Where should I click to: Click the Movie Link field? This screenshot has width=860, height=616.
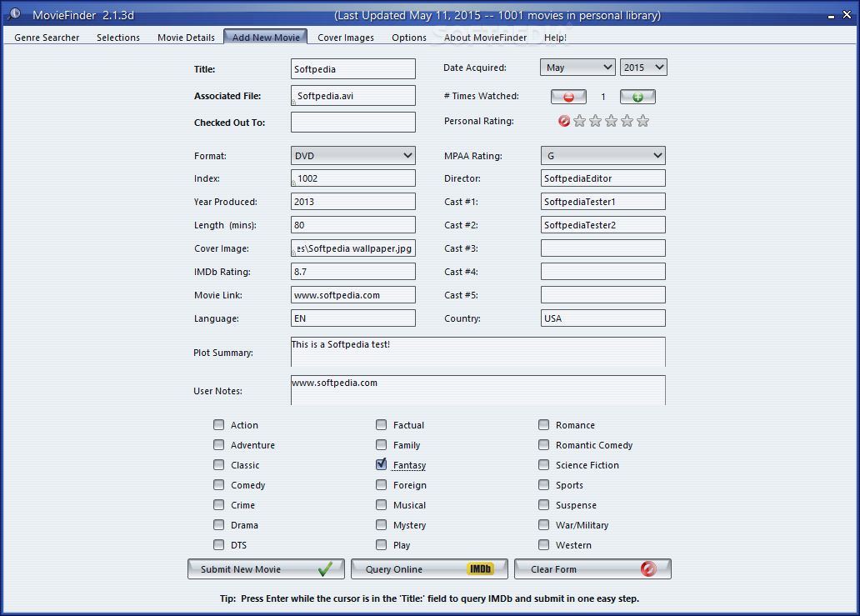pyautogui.click(x=352, y=294)
